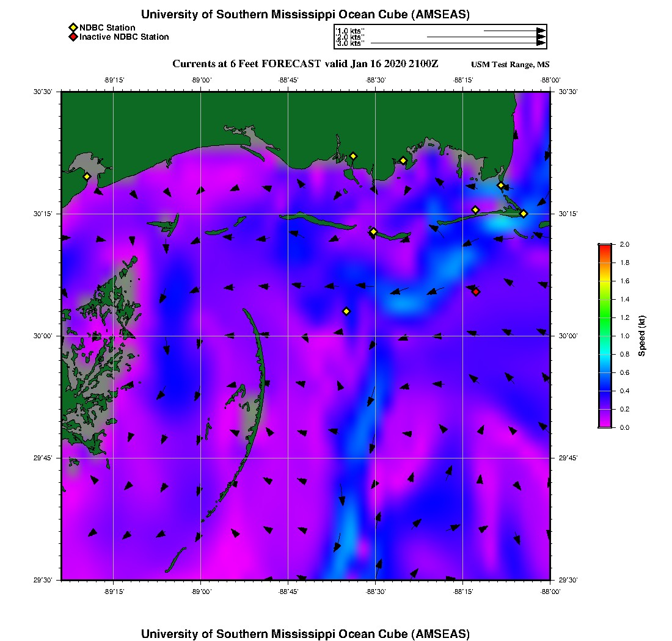The height and width of the screenshot is (641, 672).
Task: Click the magenta bottom of the speed color bar
Action: pyautogui.click(x=604, y=424)
